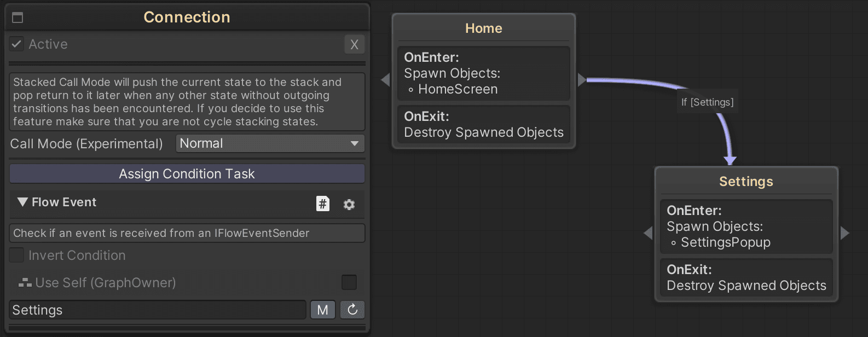Select the If [Settings] transition label

[708, 102]
